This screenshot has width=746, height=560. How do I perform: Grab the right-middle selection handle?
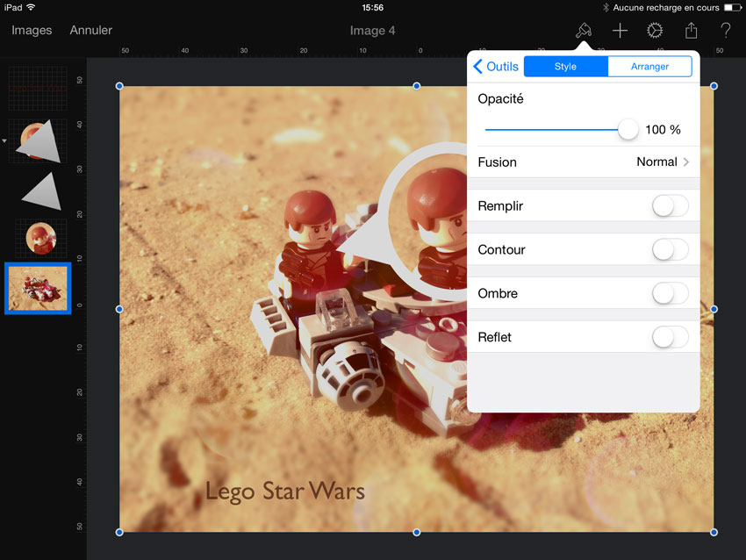point(714,309)
